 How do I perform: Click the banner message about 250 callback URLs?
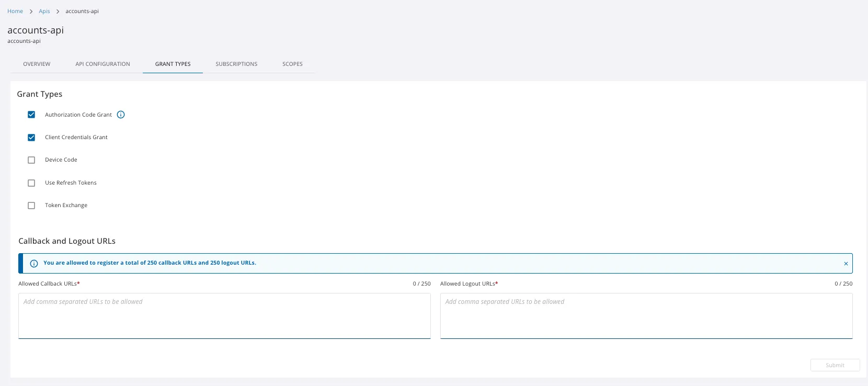coord(150,263)
